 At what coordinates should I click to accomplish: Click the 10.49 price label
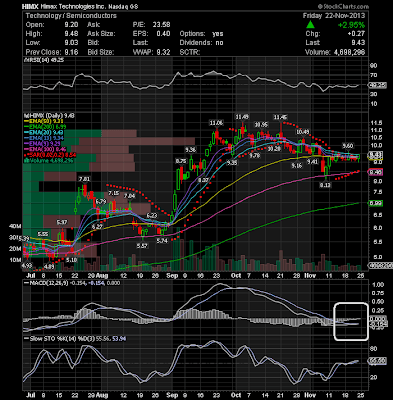pyautogui.click(x=303, y=132)
